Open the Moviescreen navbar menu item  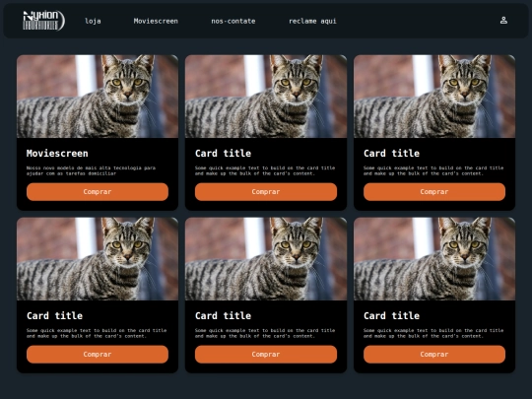pyautogui.click(x=156, y=21)
